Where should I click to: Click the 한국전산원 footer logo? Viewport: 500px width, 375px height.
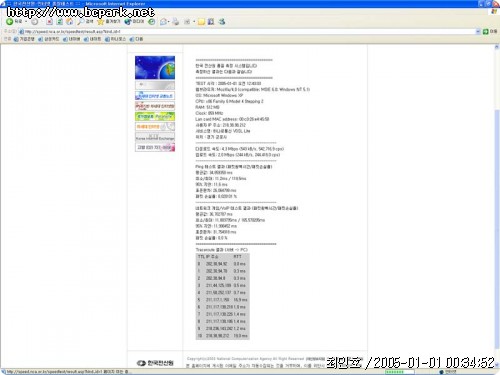point(155,363)
